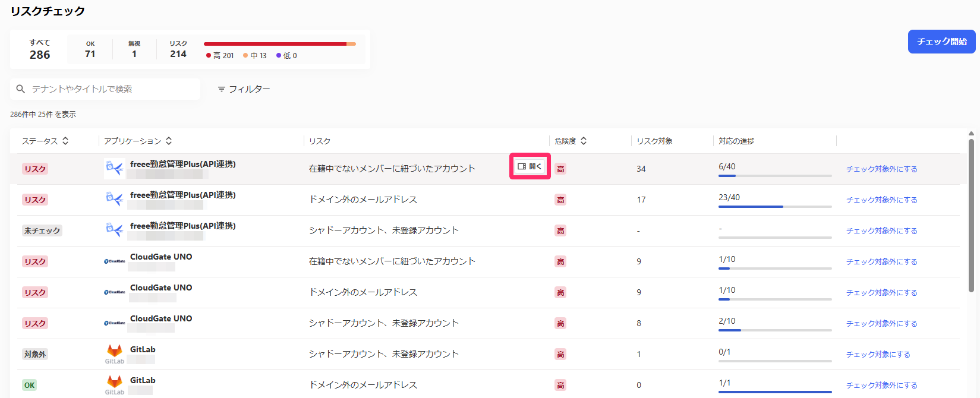Click the リスク対象 column header
Viewport: 980px width, 398px height.
coord(655,141)
